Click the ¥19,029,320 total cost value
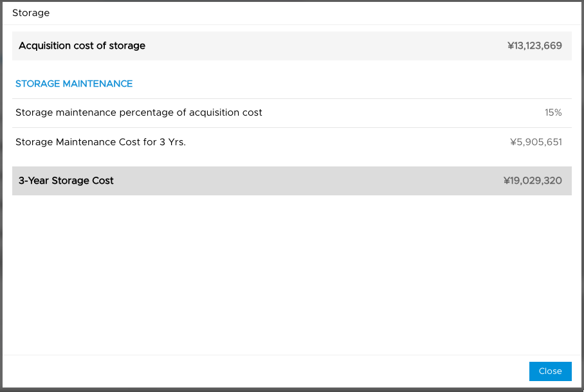The width and height of the screenshot is (584, 392). [x=532, y=181]
